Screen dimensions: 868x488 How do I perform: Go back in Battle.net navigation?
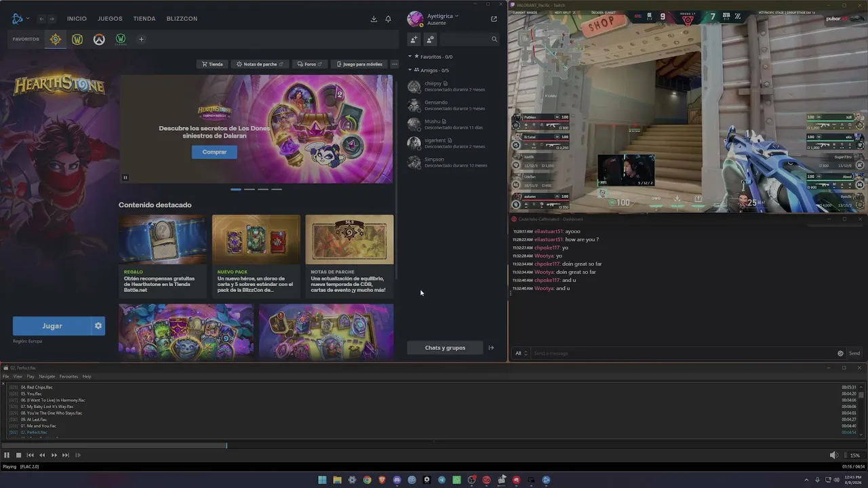41,19
